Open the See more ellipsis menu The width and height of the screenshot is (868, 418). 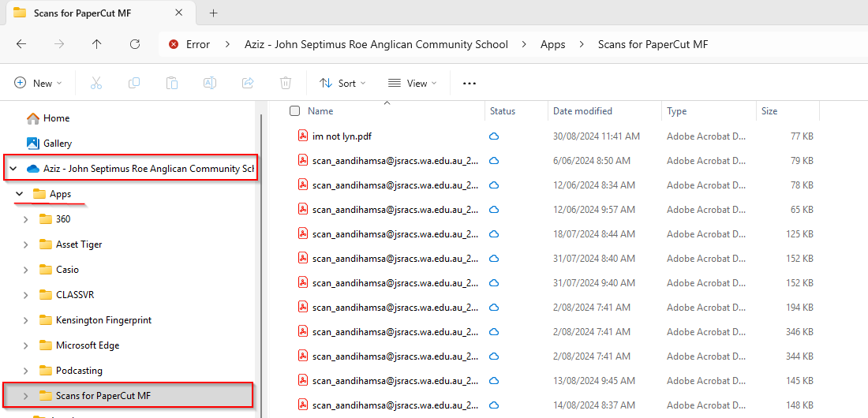470,83
